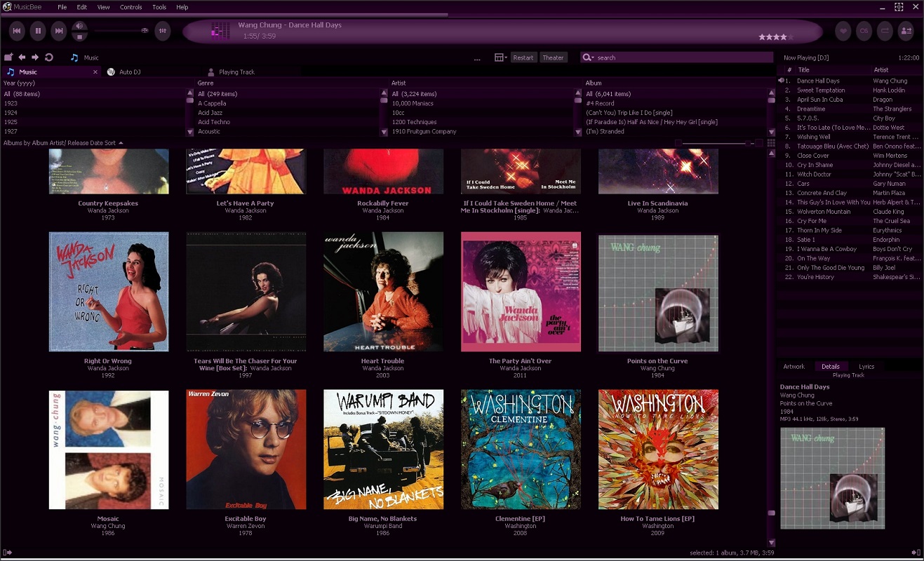The height and width of the screenshot is (561, 924).
Task: Toggle the repeat mode icon
Action: [885, 31]
